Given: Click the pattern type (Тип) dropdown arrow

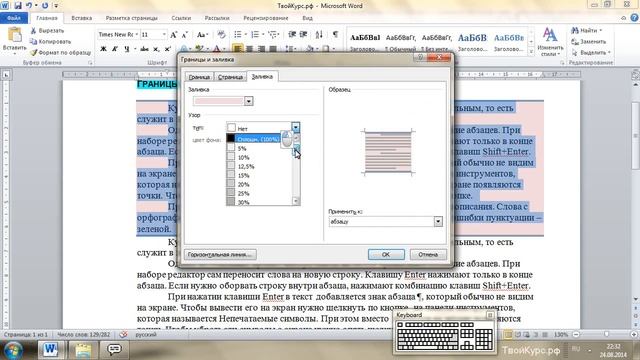Looking at the screenshot, I should pos(296,128).
